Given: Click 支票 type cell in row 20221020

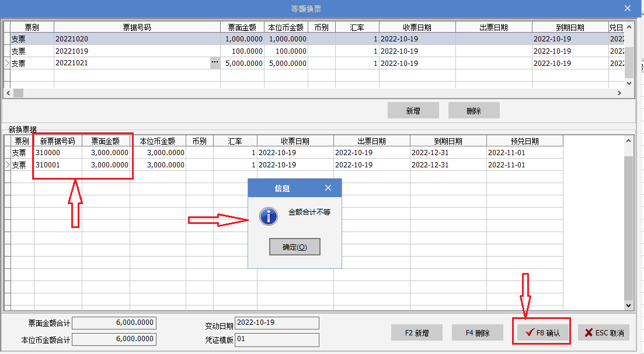Looking at the screenshot, I should [32, 39].
